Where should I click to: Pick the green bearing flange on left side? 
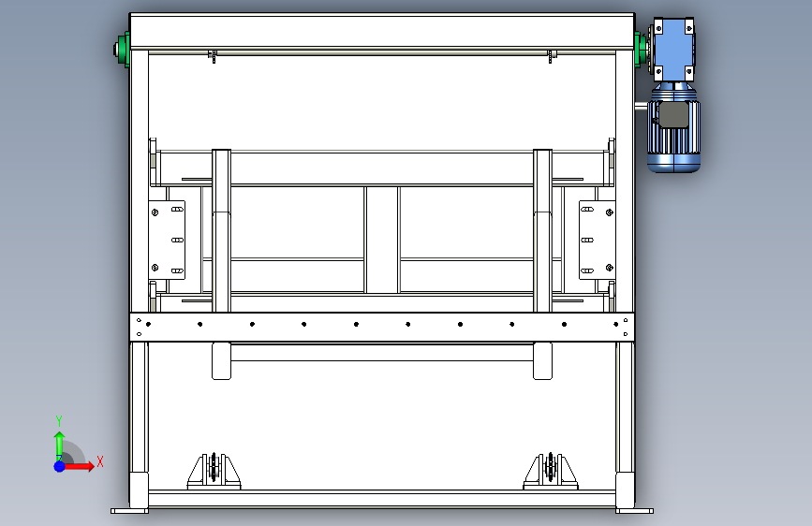pos(124,50)
